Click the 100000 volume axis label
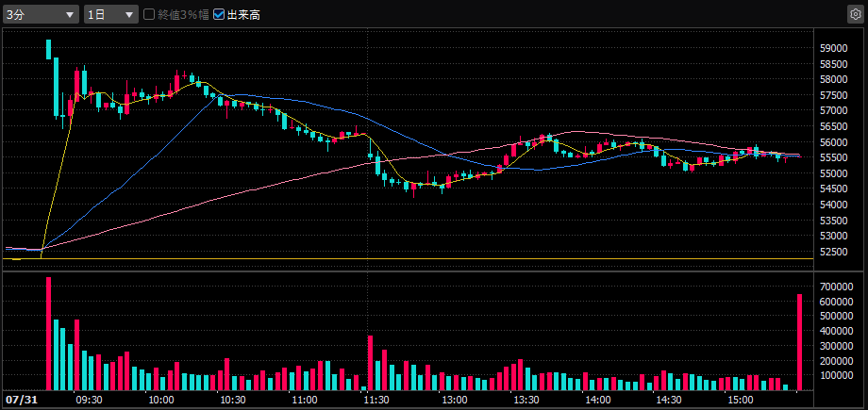Image resolution: width=868 pixels, height=410 pixels. [836, 375]
